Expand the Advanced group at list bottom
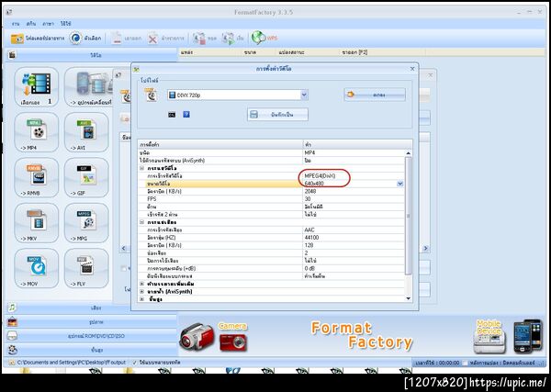This screenshot has height=392, width=551. pyautogui.click(x=142, y=299)
